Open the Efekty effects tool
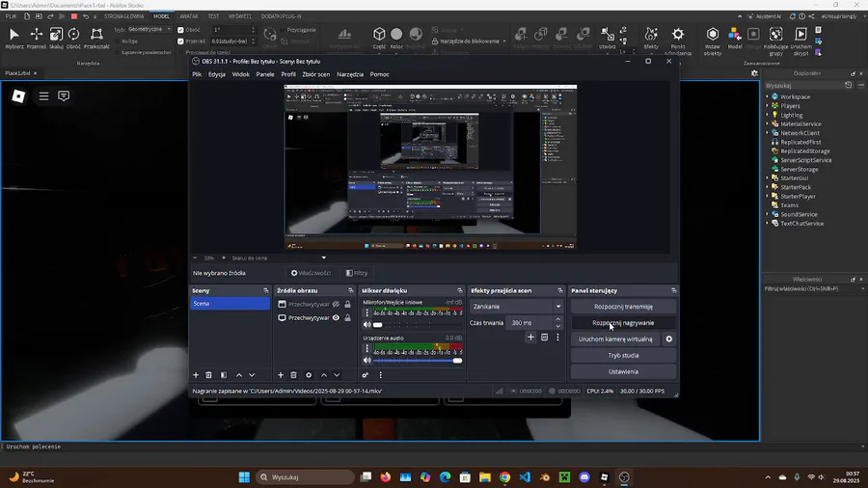The height and width of the screenshot is (488, 868). 651,39
